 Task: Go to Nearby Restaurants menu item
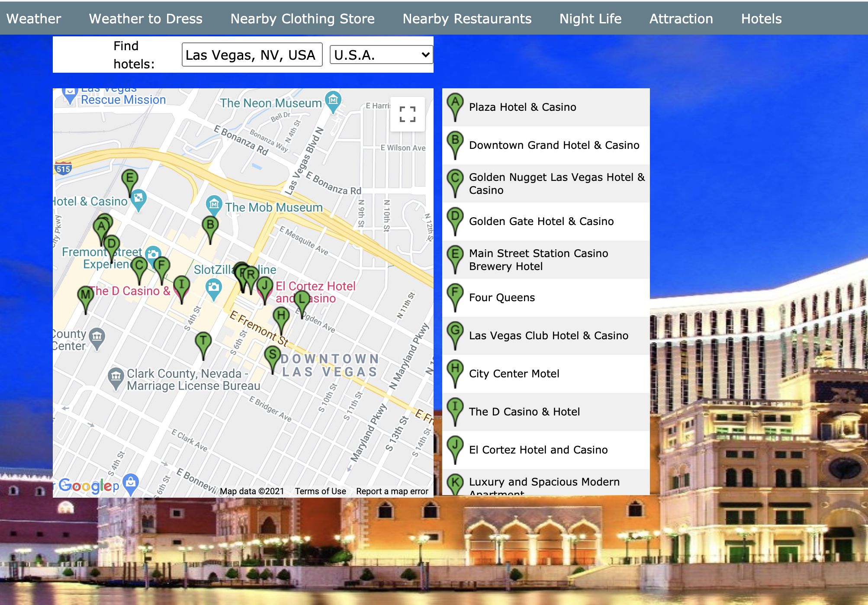(x=467, y=19)
